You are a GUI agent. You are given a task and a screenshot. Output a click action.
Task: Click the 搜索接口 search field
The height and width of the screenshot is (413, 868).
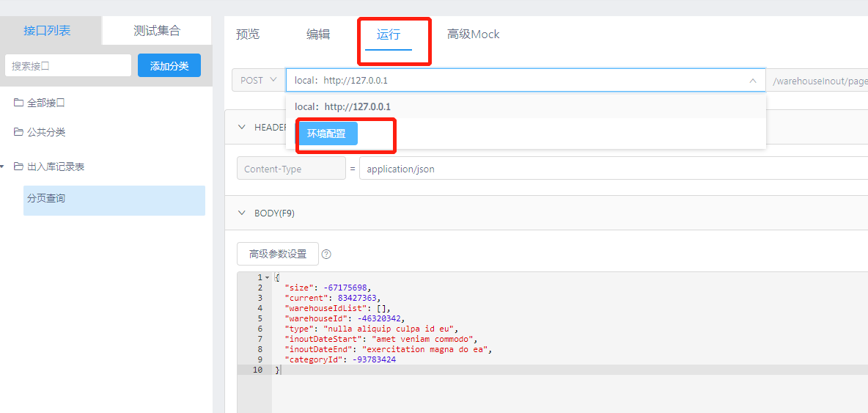[68, 65]
